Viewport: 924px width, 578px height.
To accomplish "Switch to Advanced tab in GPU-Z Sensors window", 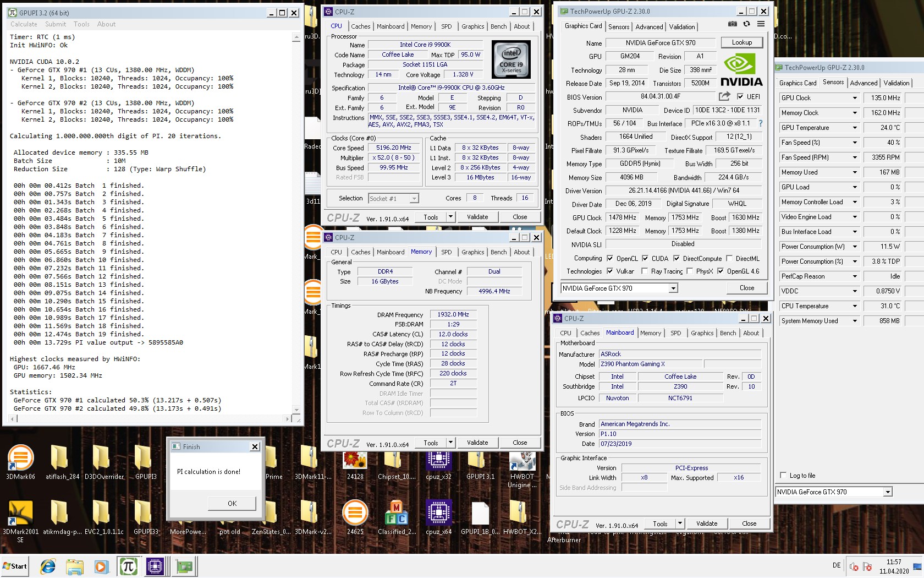I will [864, 83].
